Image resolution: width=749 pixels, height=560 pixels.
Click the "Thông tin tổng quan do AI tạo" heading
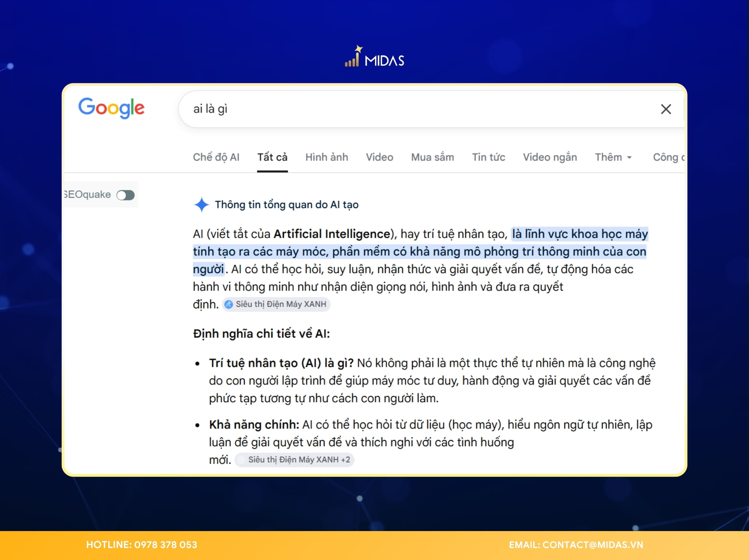(286, 205)
